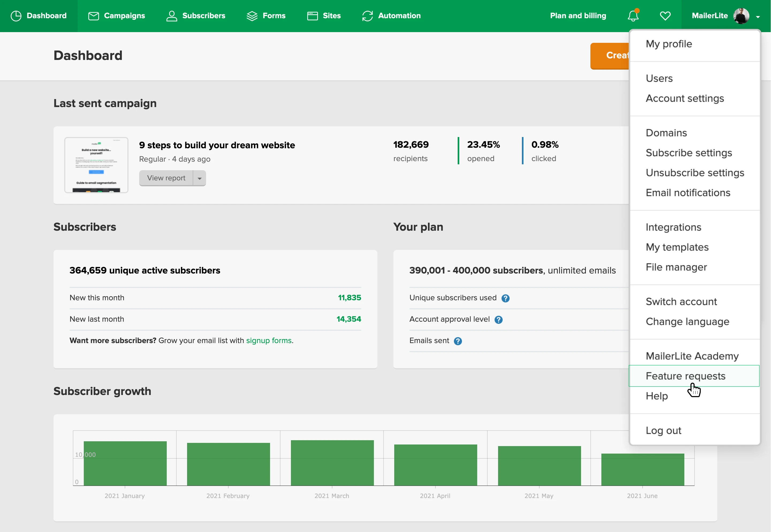Screen dimensions: 774x532
Task: Expand the View report dropdown arrow
Action: pos(199,178)
